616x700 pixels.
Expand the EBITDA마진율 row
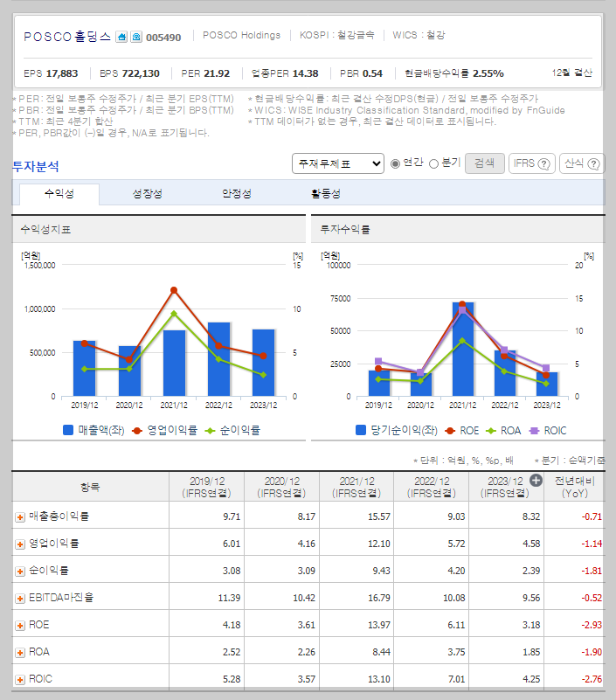[19, 599]
